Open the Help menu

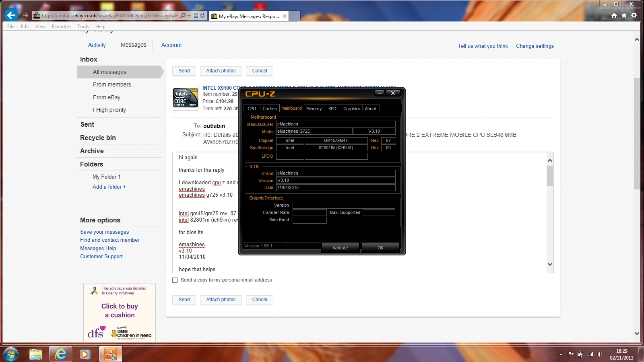pyautogui.click(x=100, y=27)
